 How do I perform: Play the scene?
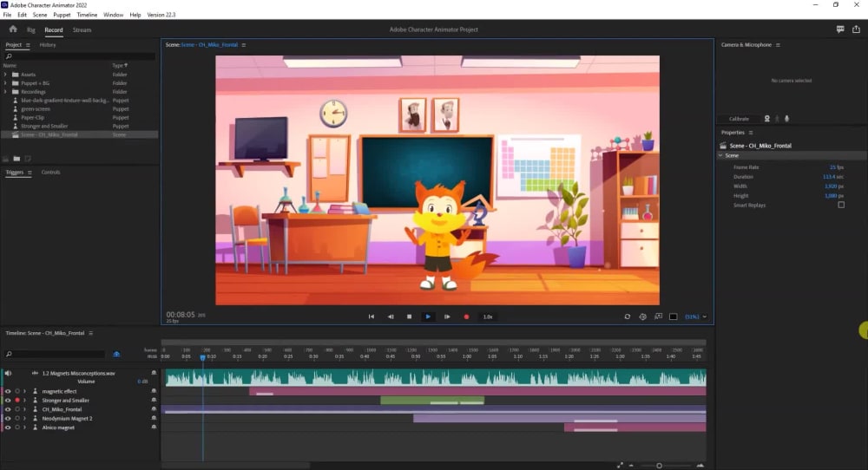click(428, 317)
